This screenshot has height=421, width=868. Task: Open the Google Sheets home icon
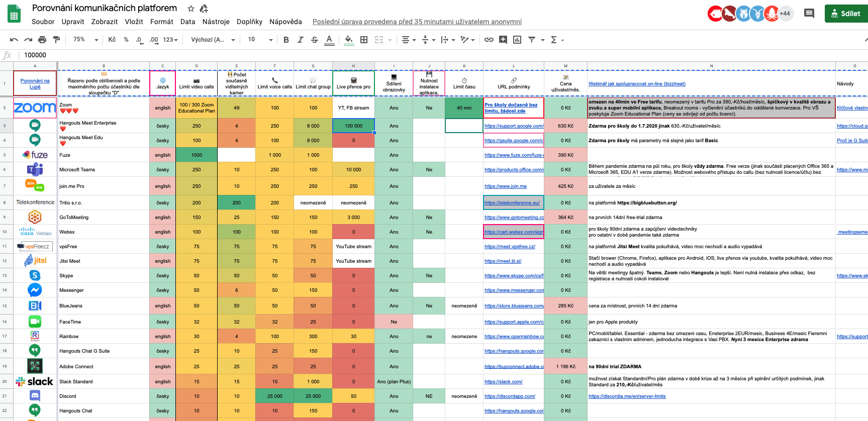(x=14, y=14)
